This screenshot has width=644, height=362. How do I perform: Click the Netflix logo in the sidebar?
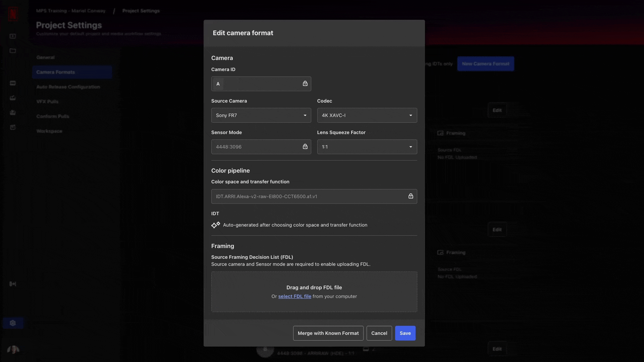click(13, 14)
